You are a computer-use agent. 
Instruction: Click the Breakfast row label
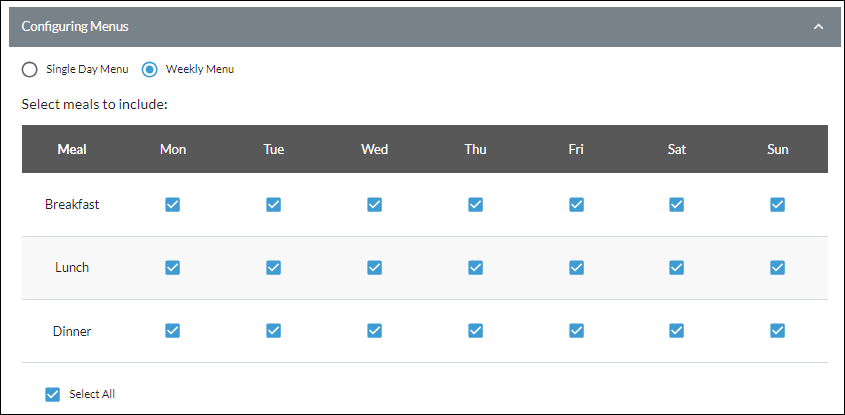click(72, 205)
